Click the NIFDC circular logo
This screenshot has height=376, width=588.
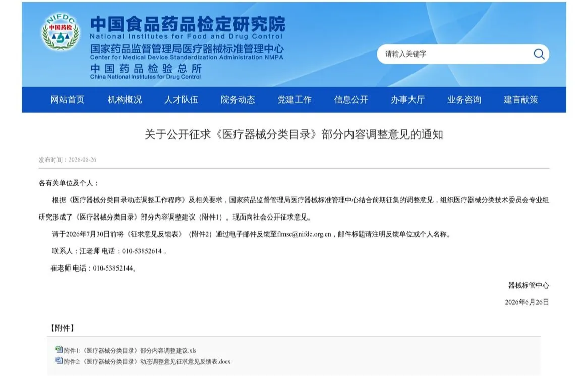pyautogui.click(x=61, y=32)
